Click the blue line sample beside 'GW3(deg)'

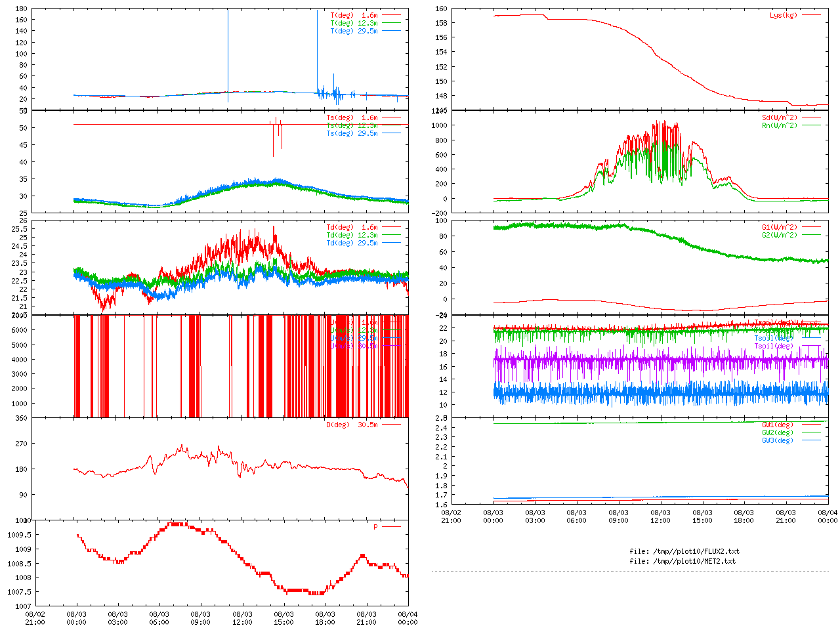pos(811,440)
